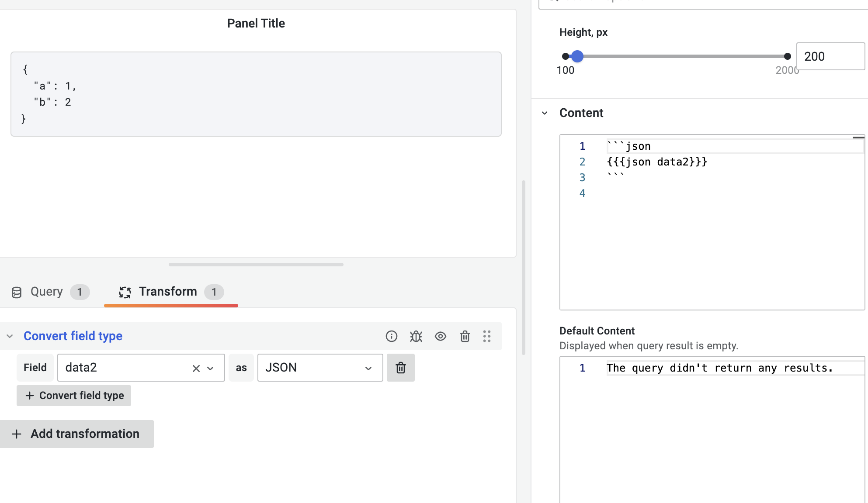Toggle the Convert field type collapse arrow
The width and height of the screenshot is (868, 503).
[10, 336]
